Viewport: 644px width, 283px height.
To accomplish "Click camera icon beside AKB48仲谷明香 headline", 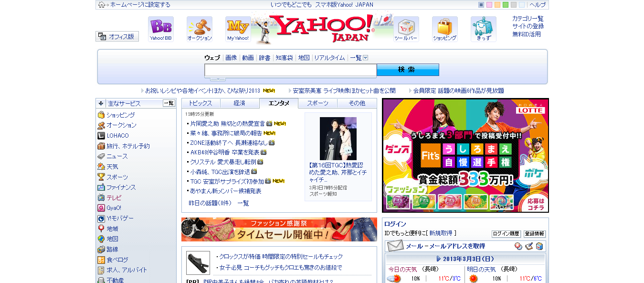I will 264,152.
